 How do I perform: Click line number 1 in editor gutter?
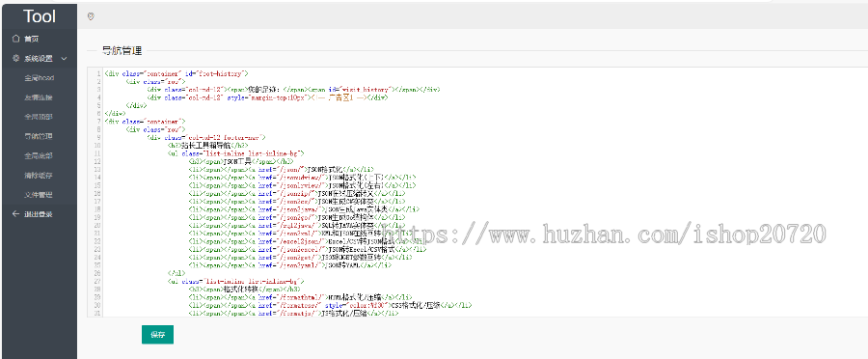coord(99,73)
